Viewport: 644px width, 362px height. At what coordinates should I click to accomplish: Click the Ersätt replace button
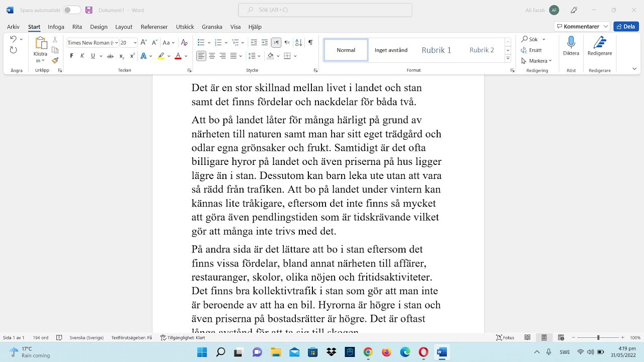pyautogui.click(x=532, y=50)
